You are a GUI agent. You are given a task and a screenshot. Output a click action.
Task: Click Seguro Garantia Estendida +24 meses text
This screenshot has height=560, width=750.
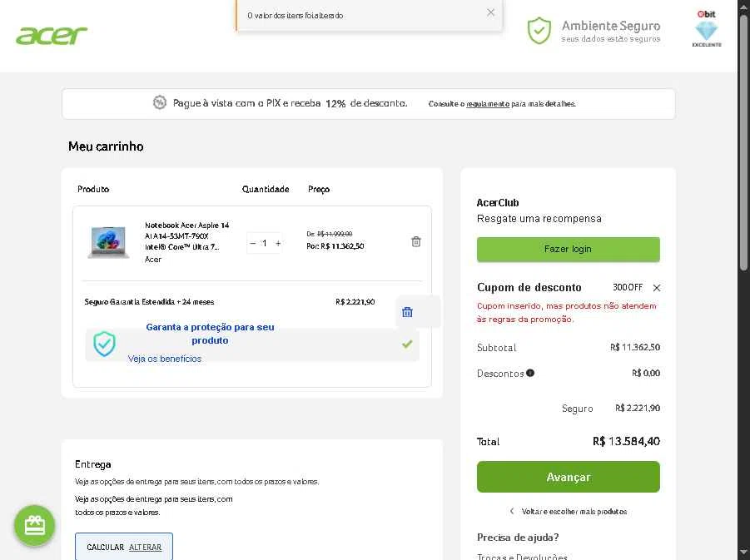point(149,302)
